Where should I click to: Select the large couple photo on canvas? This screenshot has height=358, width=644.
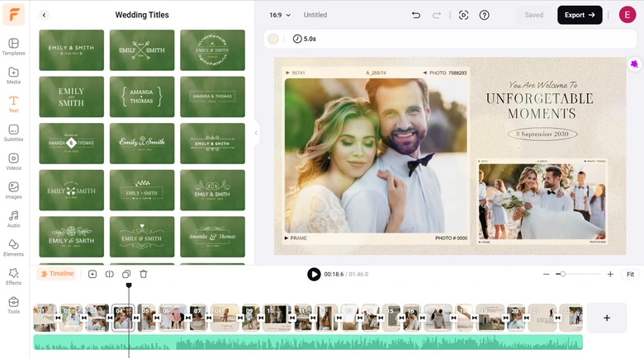[x=376, y=156]
